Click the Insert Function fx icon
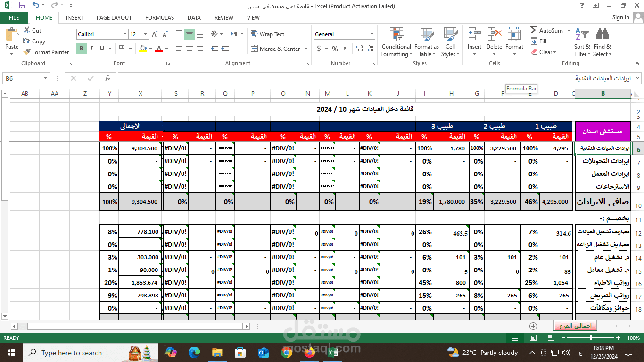The width and height of the screenshot is (644, 362). 107,78
